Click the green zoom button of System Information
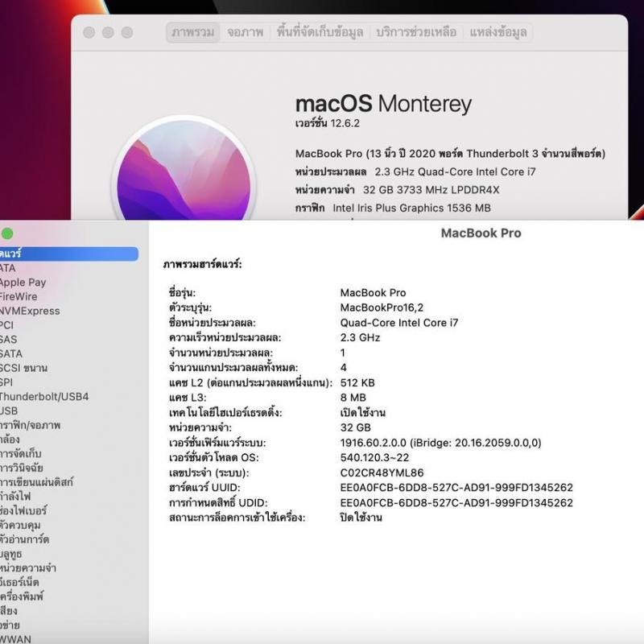The image size is (644, 644). (x=7, y=233)
